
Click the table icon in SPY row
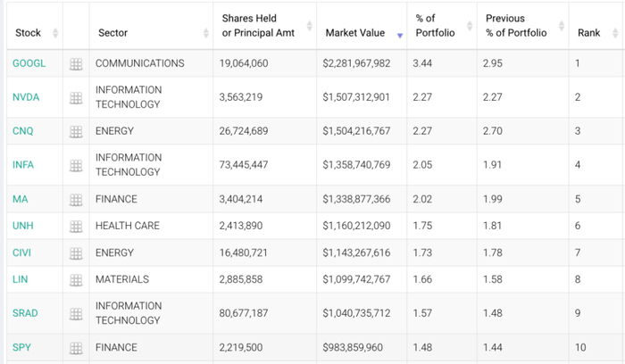[76, 348]
